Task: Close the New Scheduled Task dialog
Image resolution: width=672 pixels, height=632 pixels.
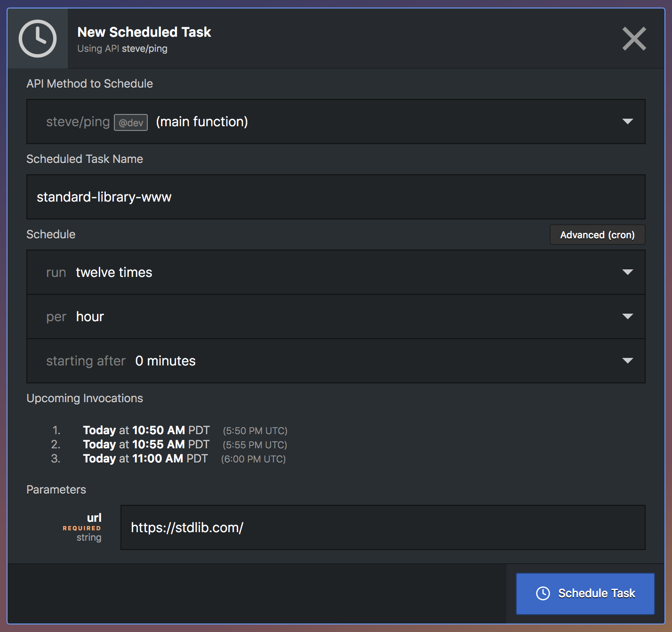Action: pyautogui.click(x=634, y=39)
